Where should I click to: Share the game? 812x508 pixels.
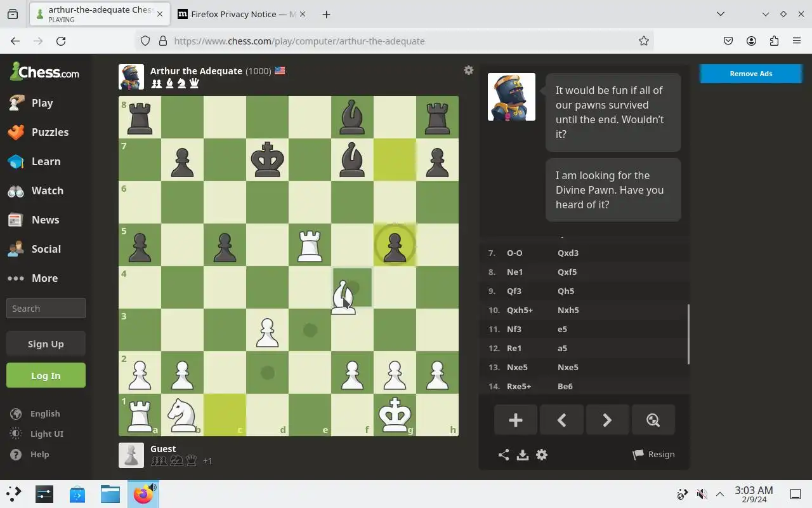click(504, 455)
